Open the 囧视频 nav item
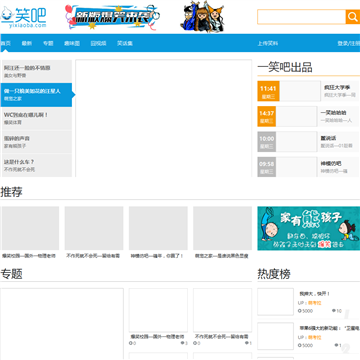Viewport: 360px width, 360px height. (x=98, y=43)
